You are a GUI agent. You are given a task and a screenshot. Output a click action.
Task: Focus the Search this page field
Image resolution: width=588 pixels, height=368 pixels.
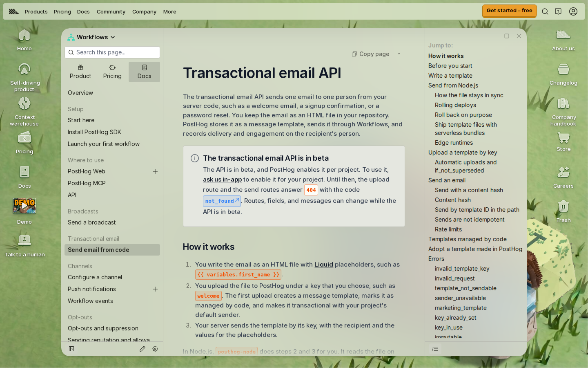coord(112,52)
